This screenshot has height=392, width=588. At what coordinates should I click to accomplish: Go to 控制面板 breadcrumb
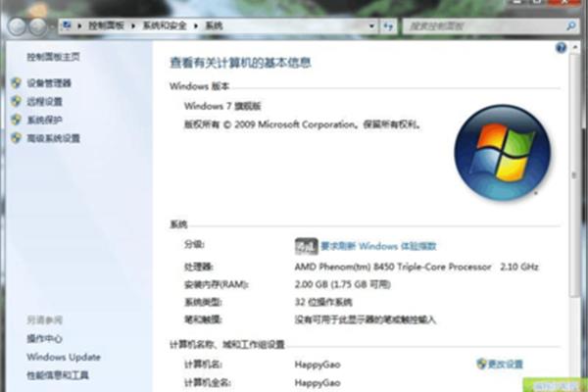click(106, 25)
